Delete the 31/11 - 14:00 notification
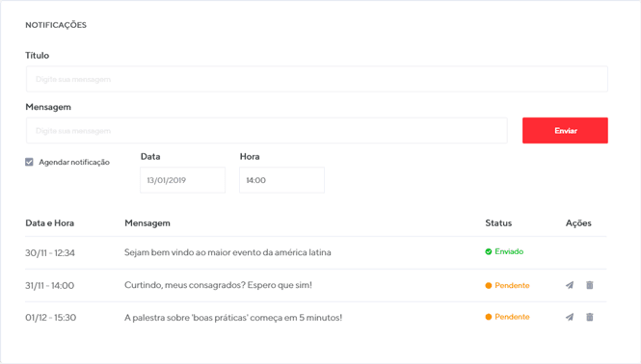The image size is (641, 364). pyautogui.click(x=590, y=285)
